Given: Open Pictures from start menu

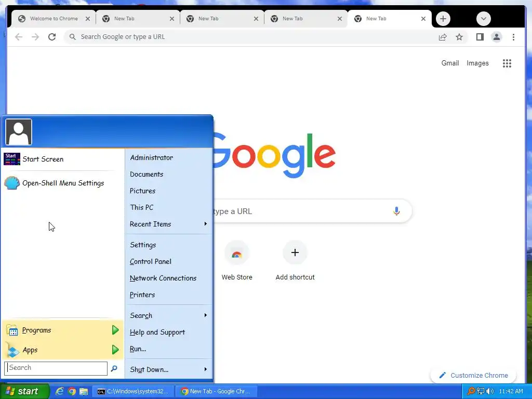Looking at the screenshot, I should click(x=169, y=191).
